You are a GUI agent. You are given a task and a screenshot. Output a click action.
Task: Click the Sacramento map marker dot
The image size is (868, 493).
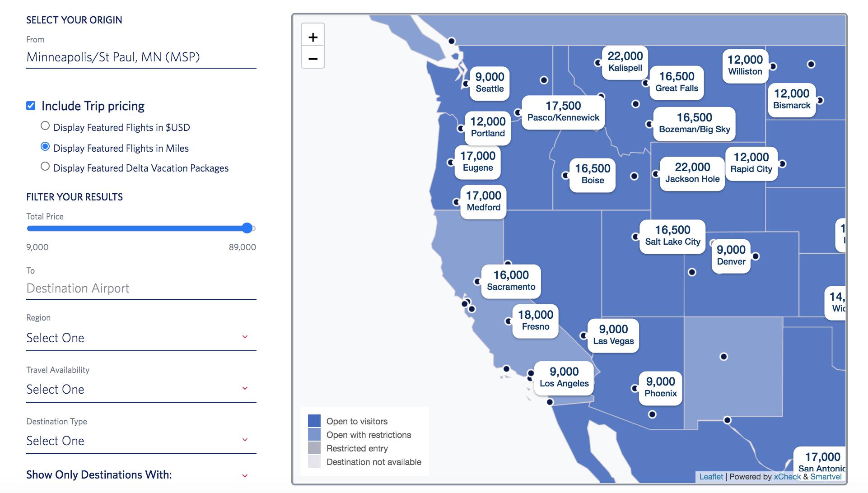477,281
